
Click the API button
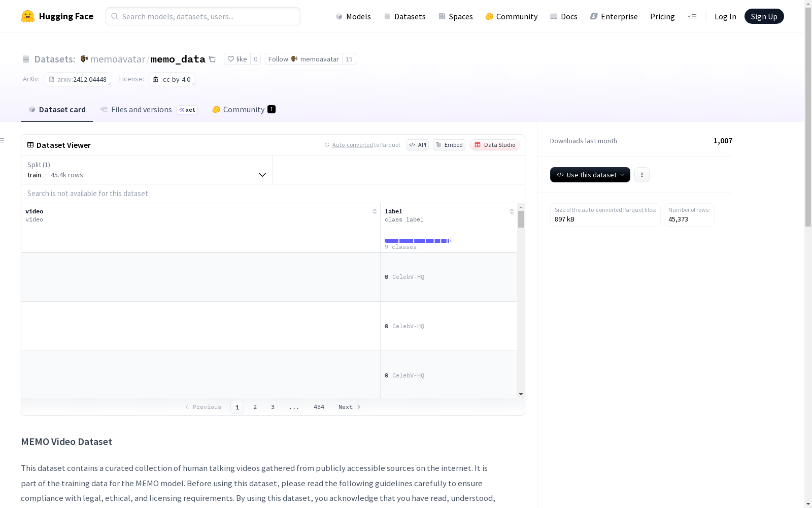[x=418, y=145]
